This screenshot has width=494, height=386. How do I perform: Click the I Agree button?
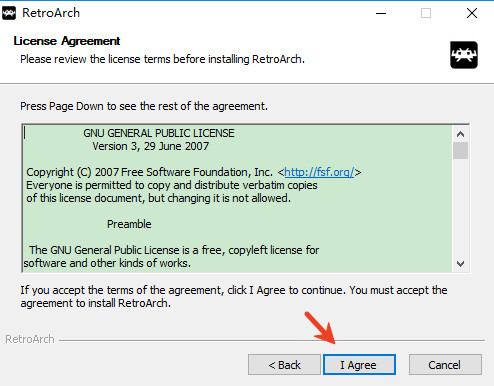pos(359,365)
